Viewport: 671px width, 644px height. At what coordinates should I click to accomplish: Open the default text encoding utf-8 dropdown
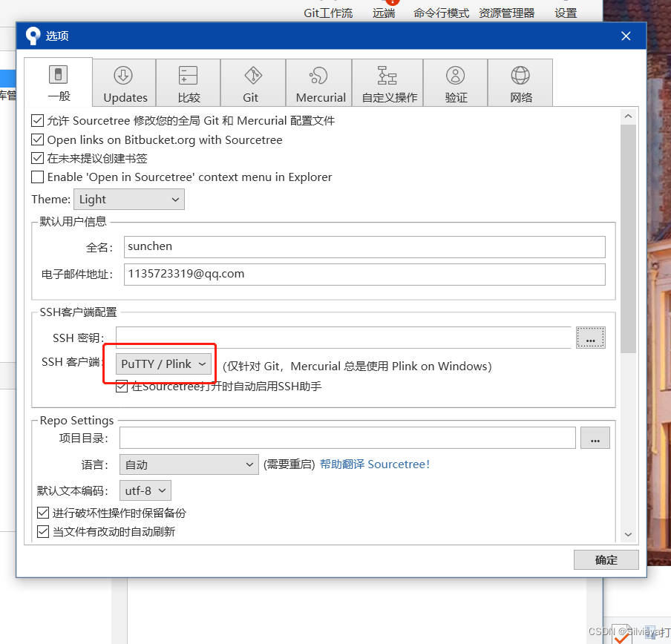click(x=145, y=490)
